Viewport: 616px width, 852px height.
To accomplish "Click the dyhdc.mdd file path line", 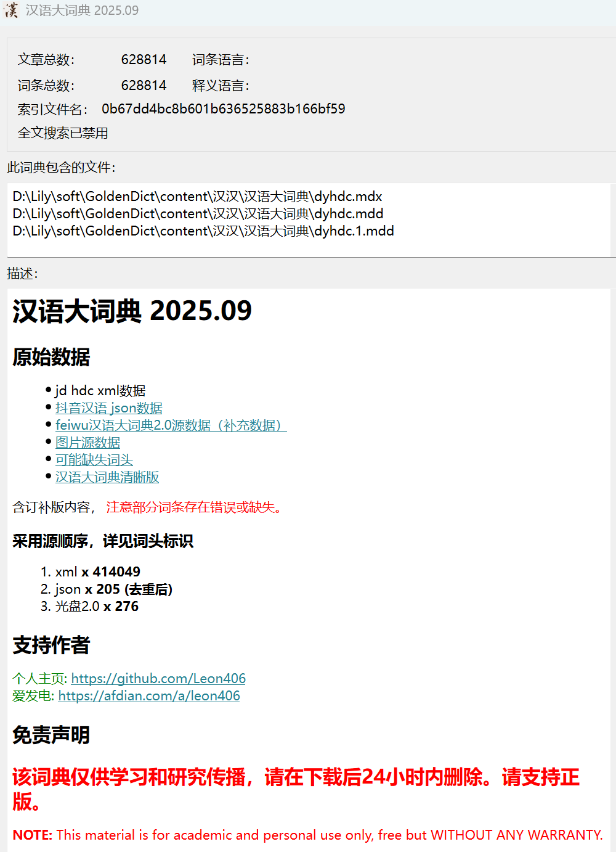I will pyautogui.click(x=198, y=214).
